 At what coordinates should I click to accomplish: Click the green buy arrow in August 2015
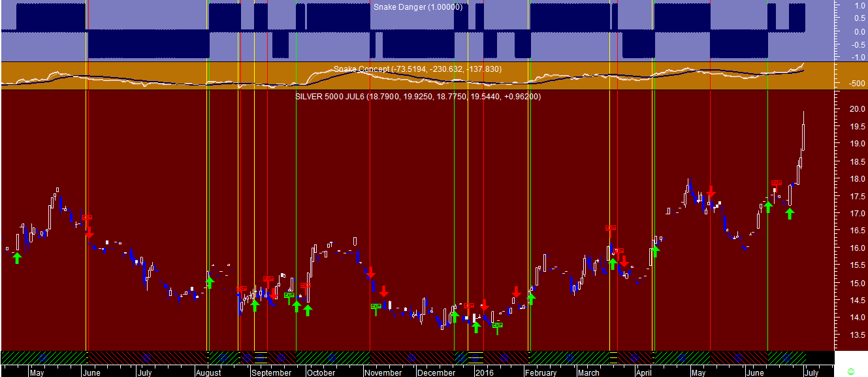click(210, 282)
